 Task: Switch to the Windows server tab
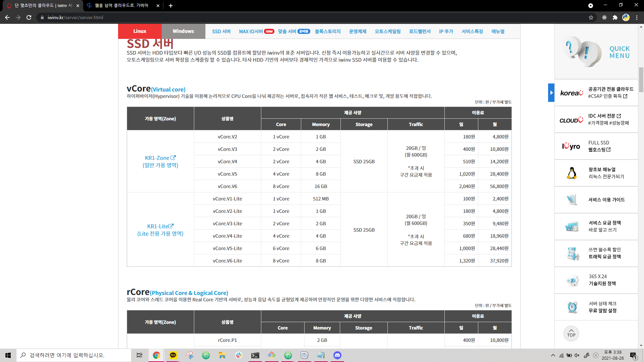point(183,31)
